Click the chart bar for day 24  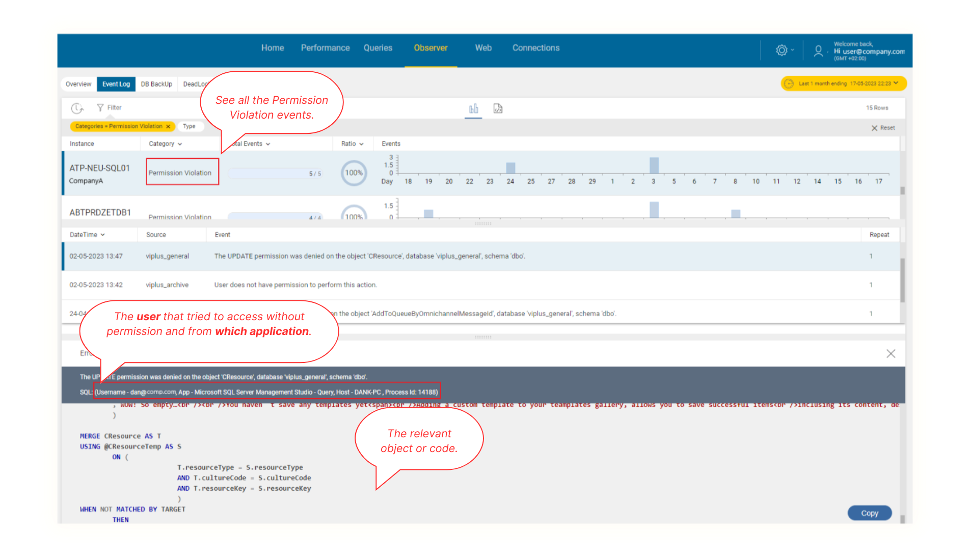pos(510,167)
